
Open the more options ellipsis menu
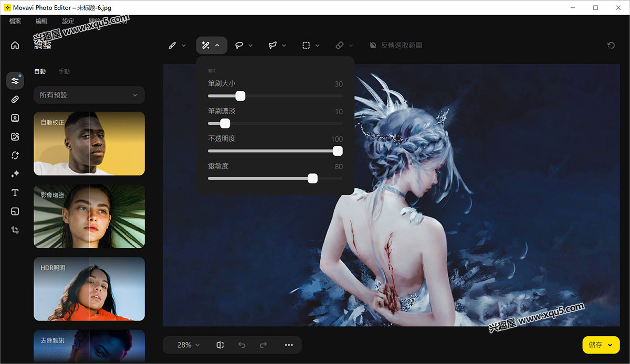[x=289, y=345]
